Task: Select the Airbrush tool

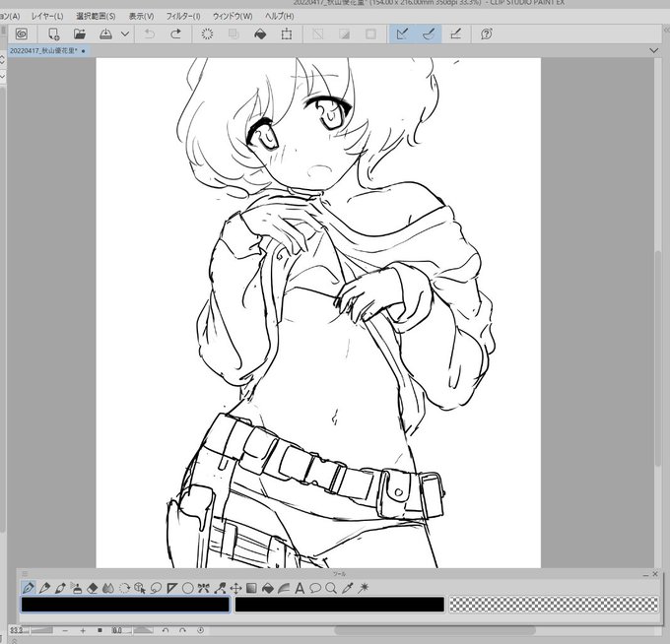Action: coord(77,588)
